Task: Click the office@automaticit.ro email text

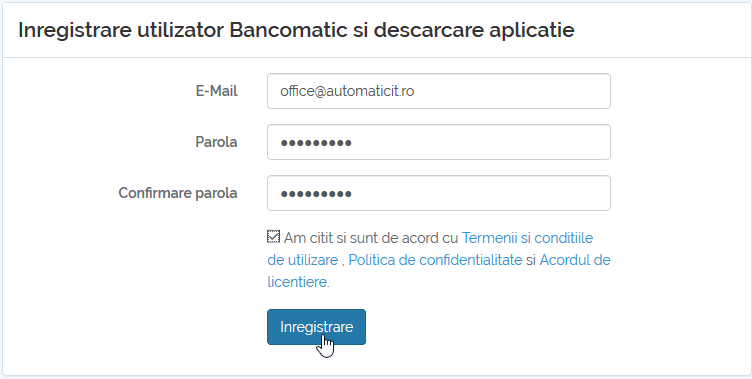Action: (347, 91)
